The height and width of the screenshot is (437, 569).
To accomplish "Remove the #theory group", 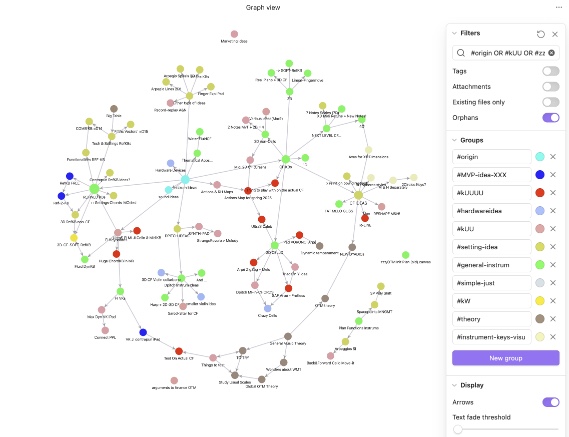I will pyautogui.click(x=553, y=319).
